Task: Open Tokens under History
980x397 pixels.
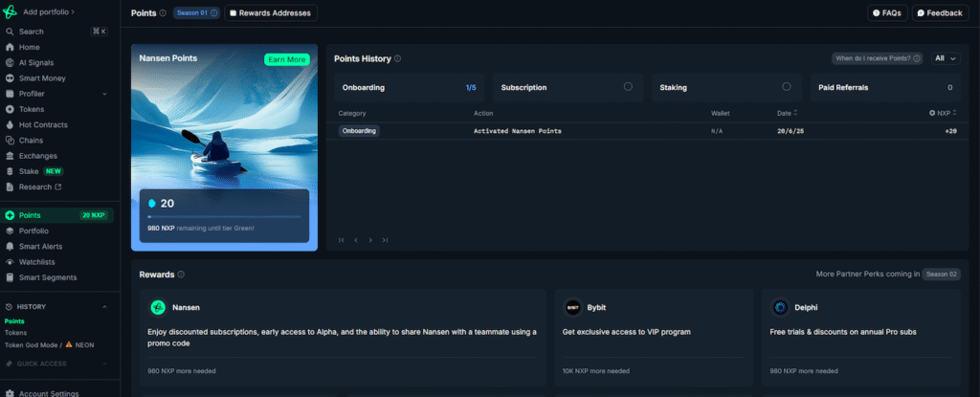Action: tap(16, 333)
